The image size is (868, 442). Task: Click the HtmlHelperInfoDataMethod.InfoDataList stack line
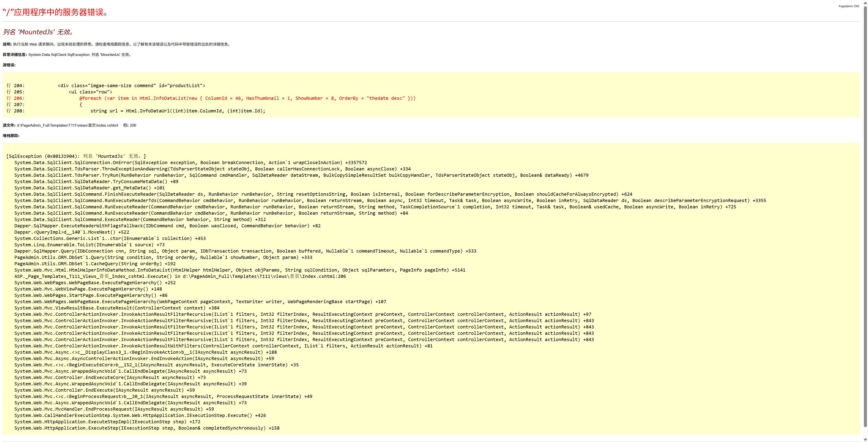pyautogui.click(x=239, y=270)
